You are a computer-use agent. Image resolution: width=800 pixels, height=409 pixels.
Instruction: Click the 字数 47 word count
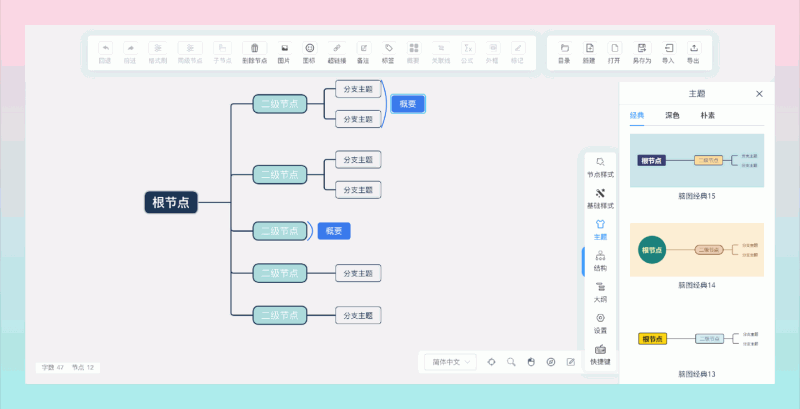click(53, 367)
